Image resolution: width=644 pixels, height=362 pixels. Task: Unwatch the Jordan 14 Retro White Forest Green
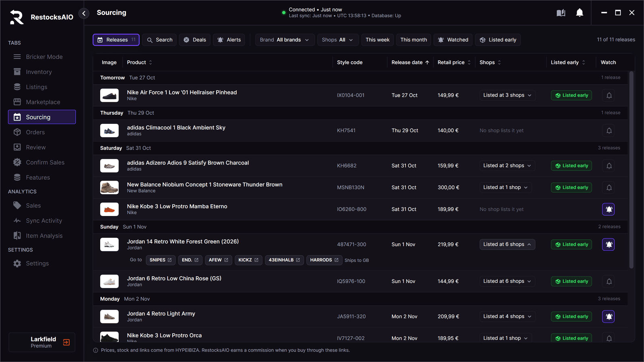coord(609,245)
